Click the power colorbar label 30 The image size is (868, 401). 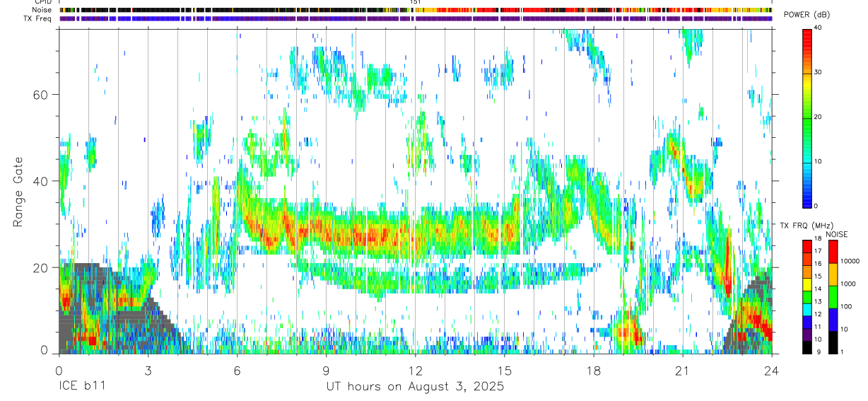point(819,72)
